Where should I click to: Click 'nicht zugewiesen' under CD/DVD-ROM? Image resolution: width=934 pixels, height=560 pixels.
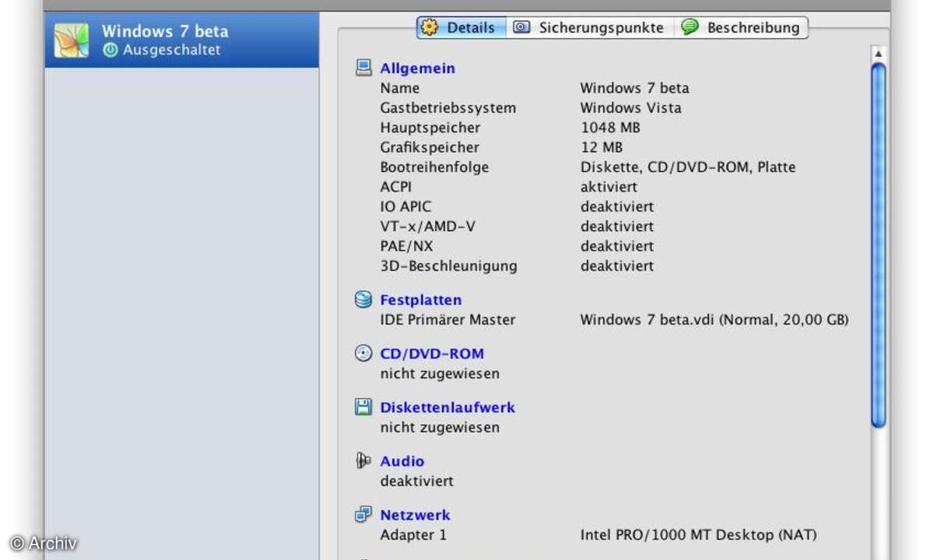tap(440, 374)
